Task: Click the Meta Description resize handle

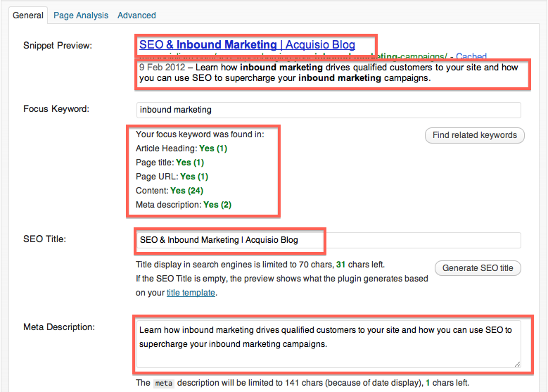Action: (x=517, y=364)
